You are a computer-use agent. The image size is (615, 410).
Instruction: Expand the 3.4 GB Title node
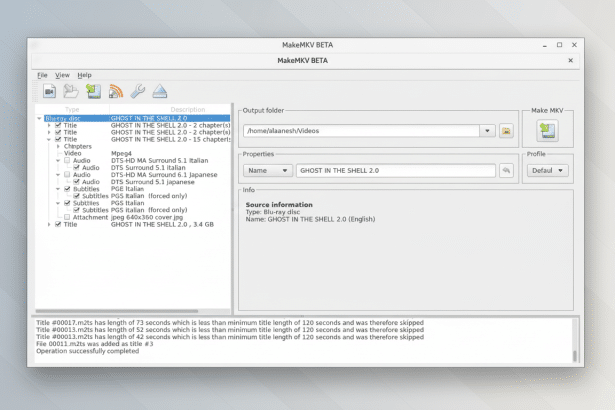click(49, 224)
